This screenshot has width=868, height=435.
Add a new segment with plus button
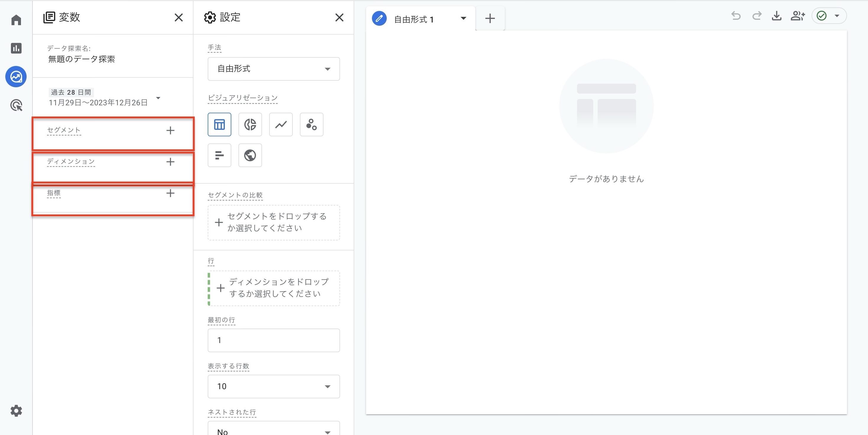[x=170, y=130]
